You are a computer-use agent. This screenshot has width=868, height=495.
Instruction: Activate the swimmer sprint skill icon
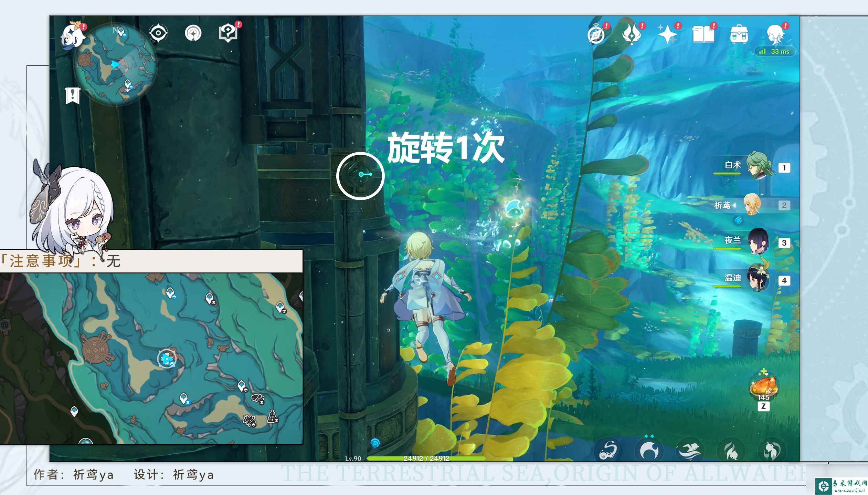[690, 450]
